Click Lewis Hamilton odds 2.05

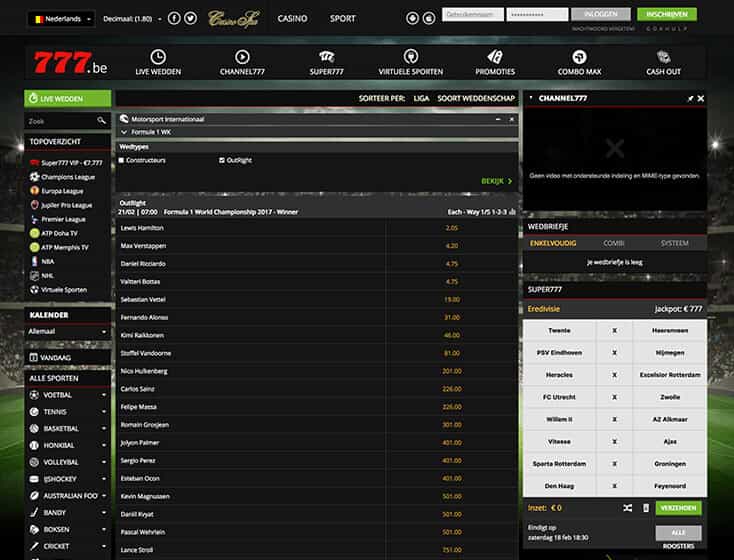tap(452, 228)
